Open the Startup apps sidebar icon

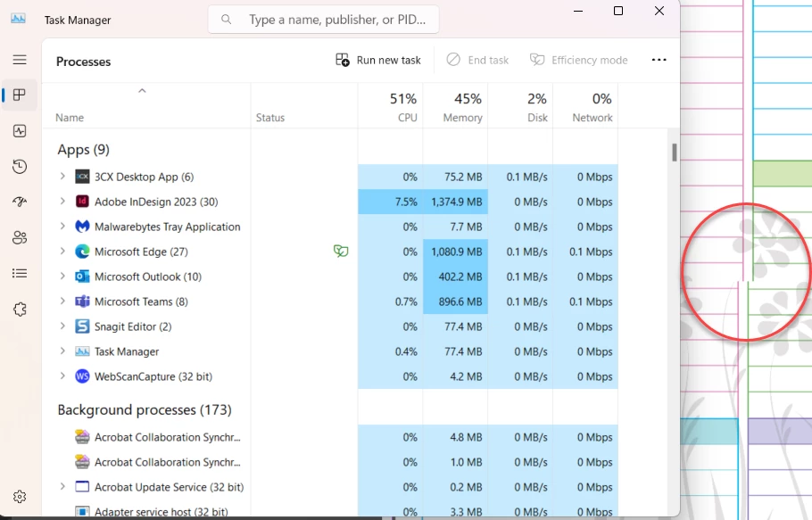coord(20,202)
